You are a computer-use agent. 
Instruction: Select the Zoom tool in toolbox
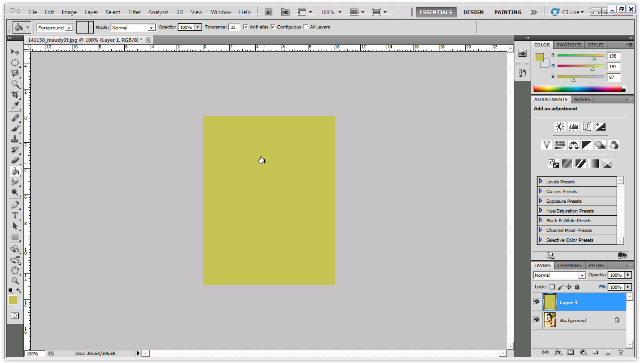click(15, 281)
